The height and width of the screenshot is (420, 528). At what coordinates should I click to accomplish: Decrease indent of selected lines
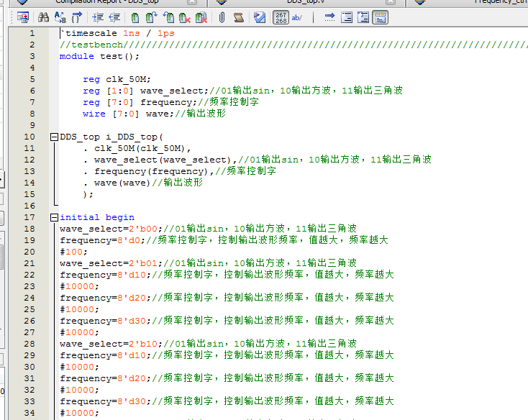pos(114,17)
